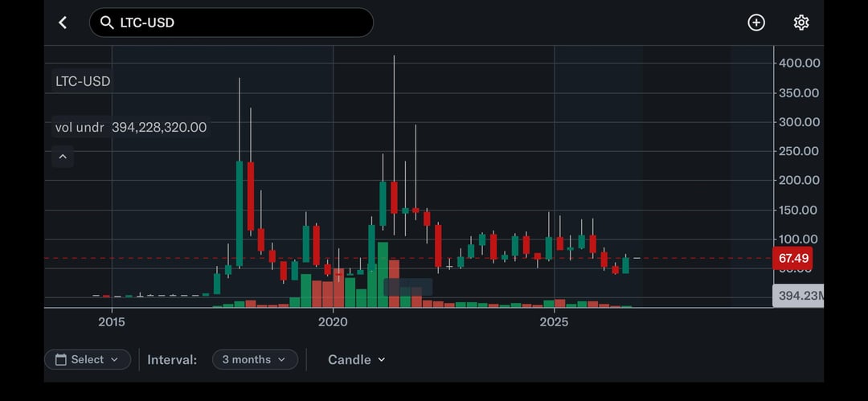Click the 150.00 price axis label
The width and height of the screenshot is (868, 401).
800,210
